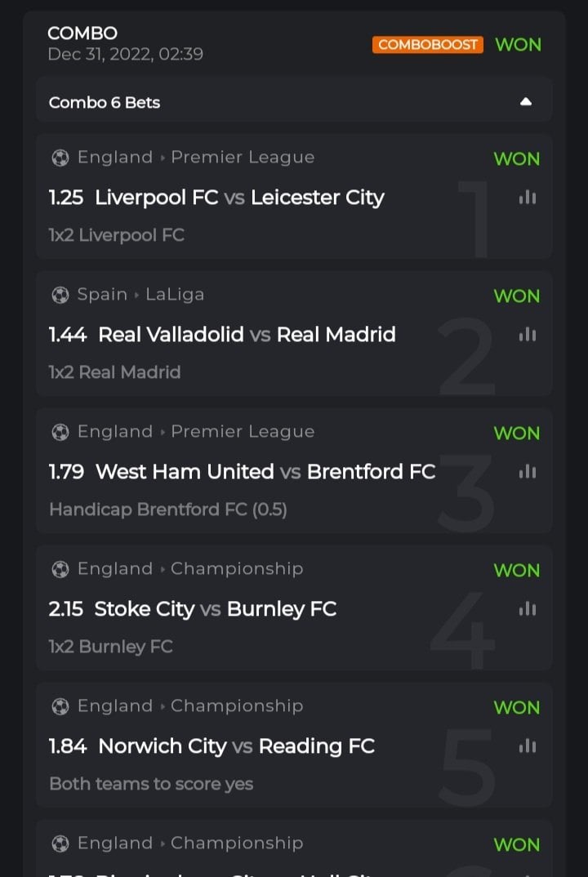Click the Both teams to score yes selection
588x877 pixels.
151,784
